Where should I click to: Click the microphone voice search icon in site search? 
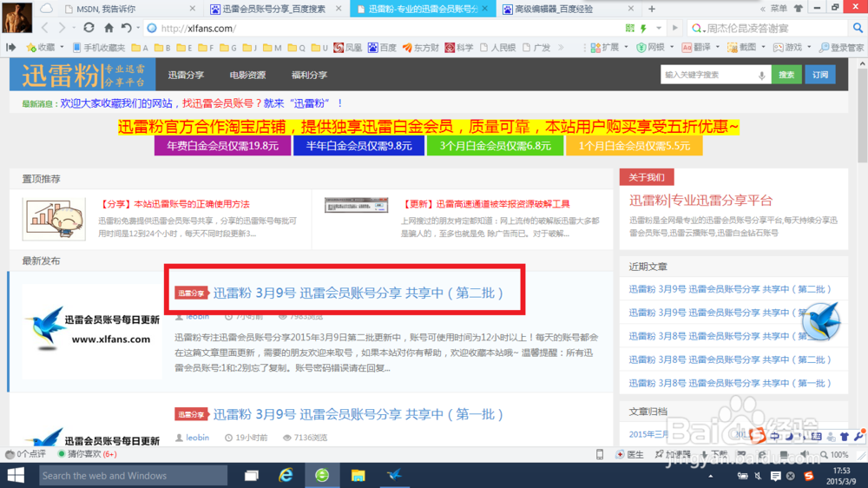(762, 76)
